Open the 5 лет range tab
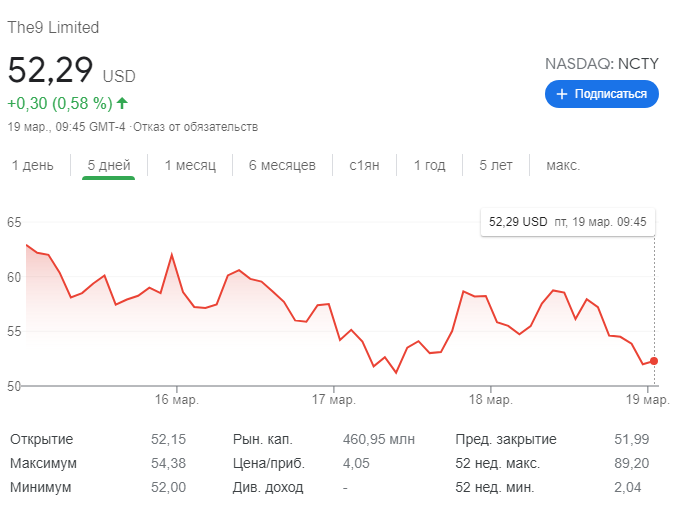 (496, 165)
